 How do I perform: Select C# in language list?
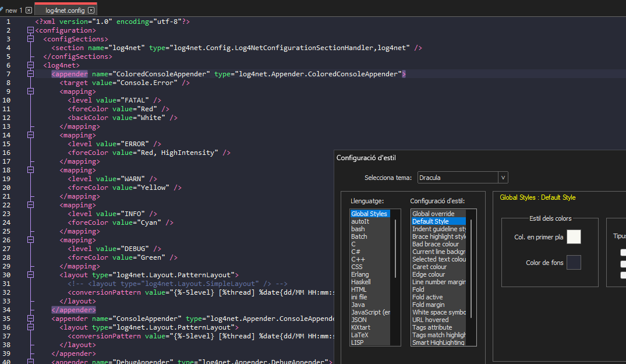click(x=370, y=252)
